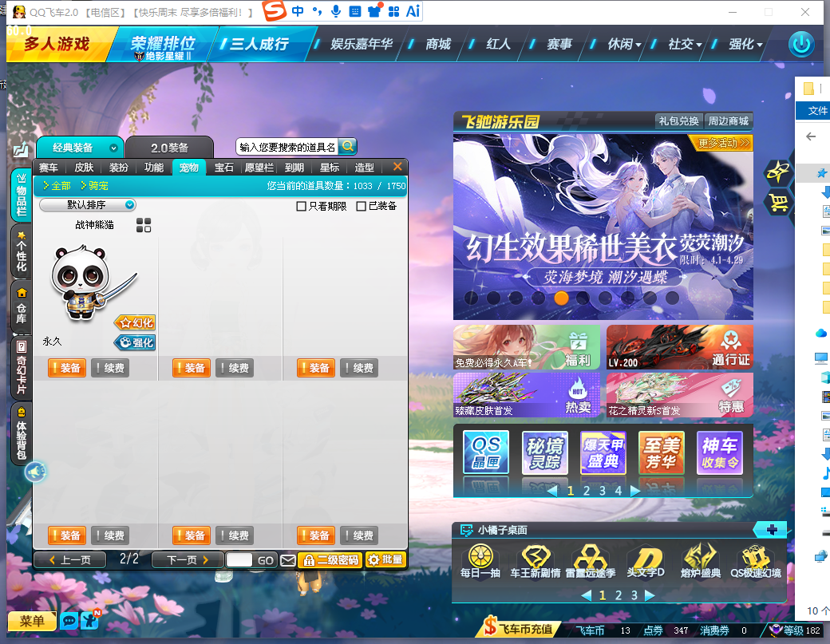830x644 pixels.
Task: Open QS极速幻境 shortcut
Action: tap(756, 562)
